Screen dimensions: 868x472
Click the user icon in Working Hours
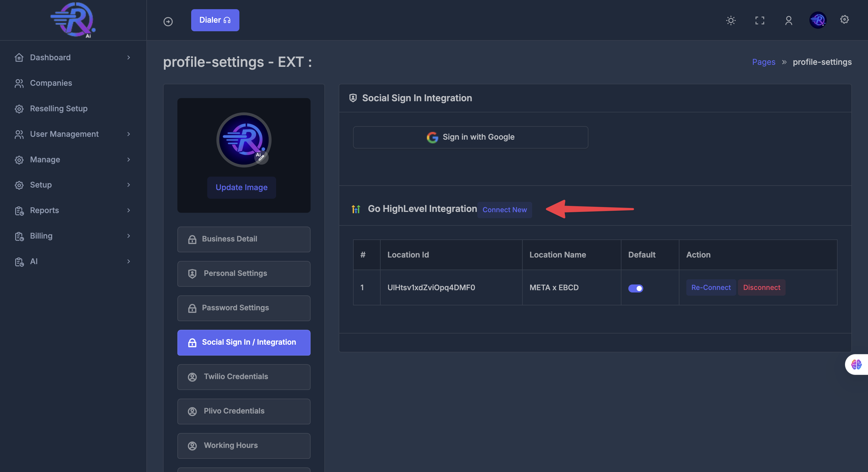pyautogui.click(x=192, y=445)
